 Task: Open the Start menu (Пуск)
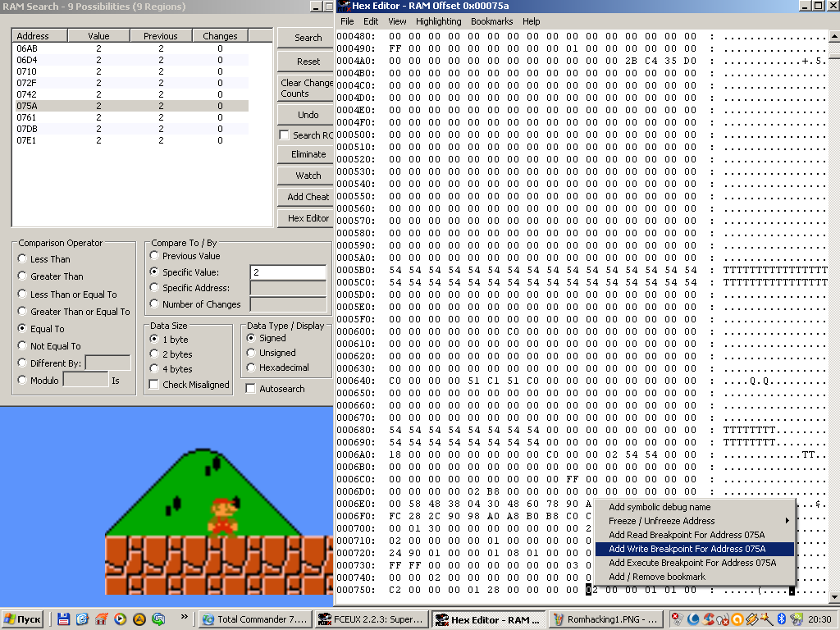point(22,619)
